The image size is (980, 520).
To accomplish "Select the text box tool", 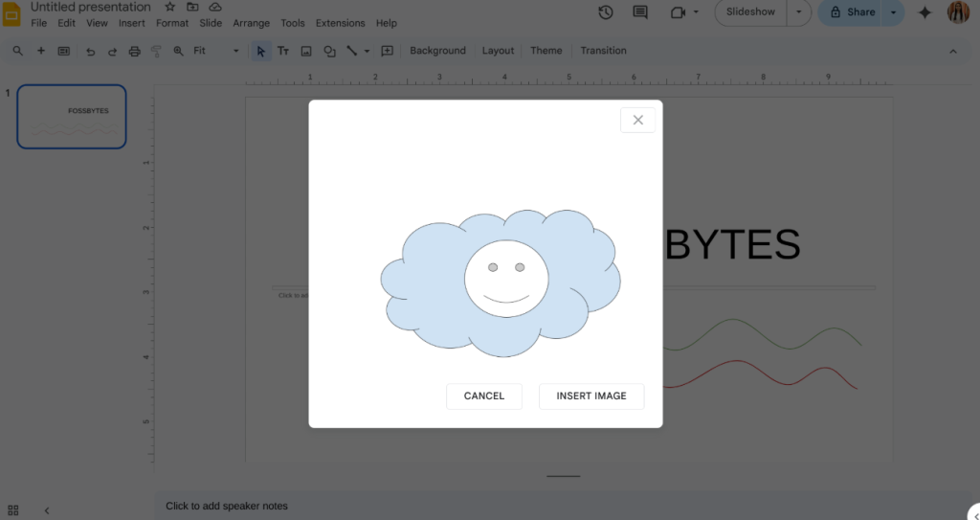I will pos(283,51).
